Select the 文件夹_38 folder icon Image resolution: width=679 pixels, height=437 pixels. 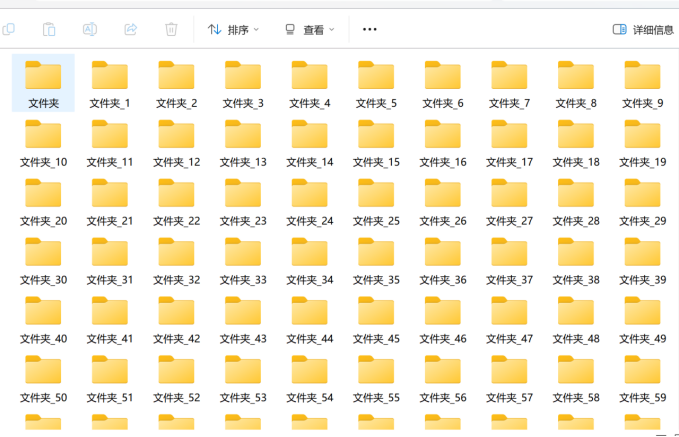coord(576,252)
